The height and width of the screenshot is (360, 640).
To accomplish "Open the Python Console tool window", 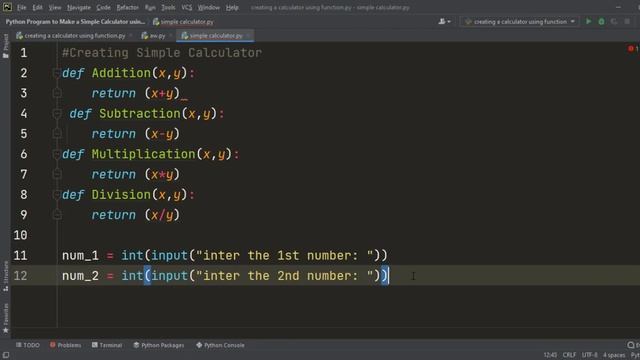I will coord(220,345).
